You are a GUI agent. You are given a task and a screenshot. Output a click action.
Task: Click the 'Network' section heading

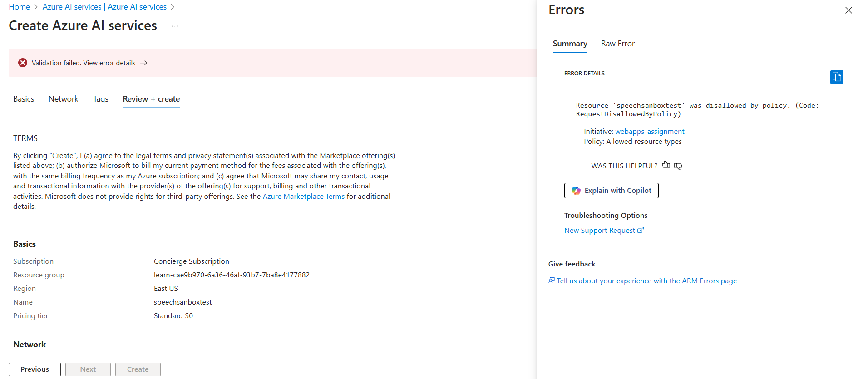click(30, 345)
